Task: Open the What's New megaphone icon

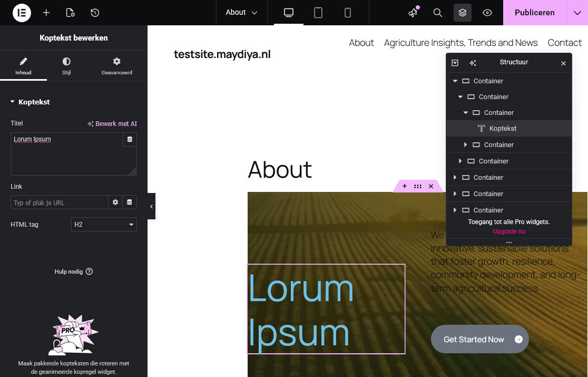Action: pyautogui.click(x=413, y=13)
